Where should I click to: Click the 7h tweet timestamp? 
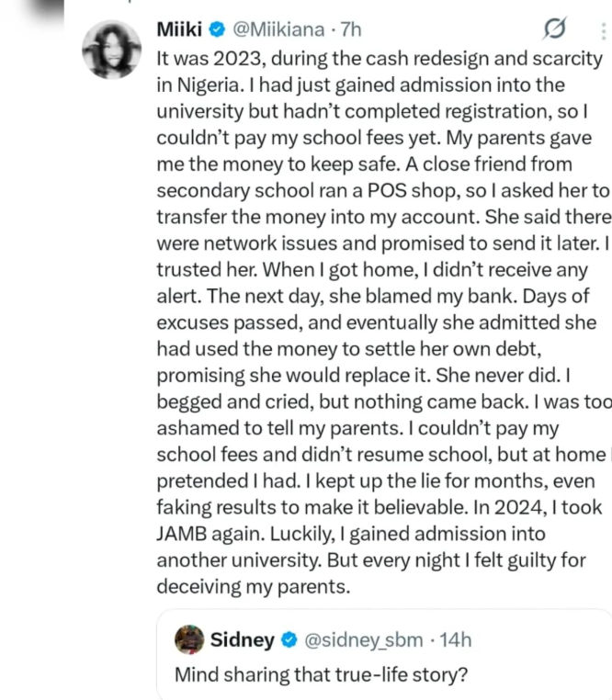(x=350, y=30)
